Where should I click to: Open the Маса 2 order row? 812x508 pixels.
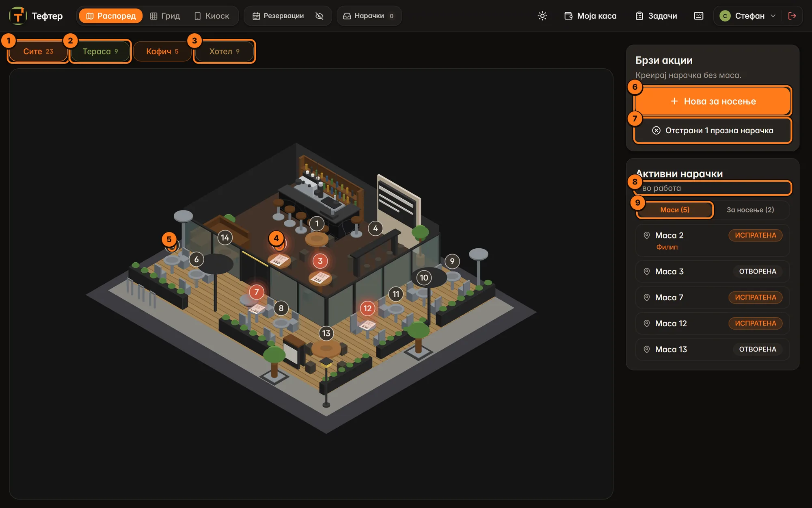click(x=713, y=241)
